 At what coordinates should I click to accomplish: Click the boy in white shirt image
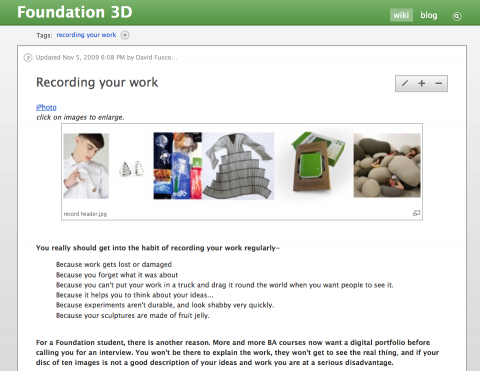tap(86, 166)
